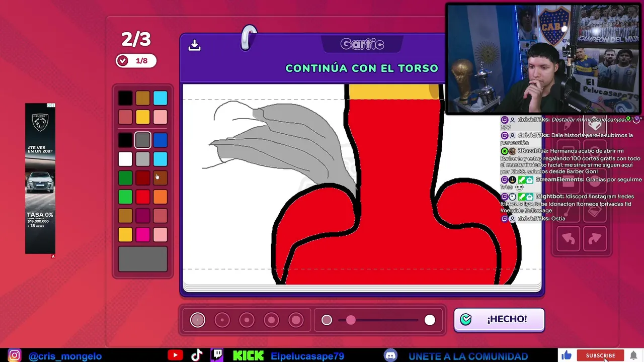The width and height of the screenshot is (644, 362).
Task: Click the minimum opacity circle on slider
Action: tap(327, 320)
